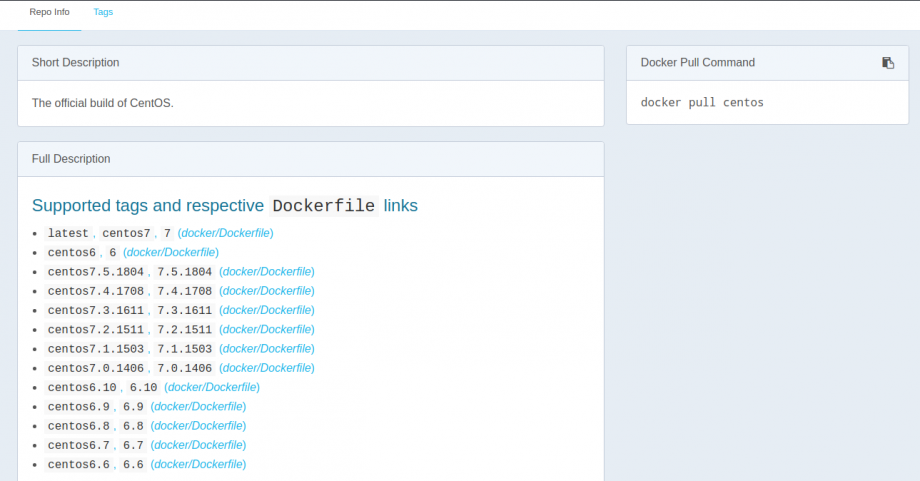Screen dimensions: 920x481
Task: Click the 'centos7.0.1406' tag label
Action: 96,368
